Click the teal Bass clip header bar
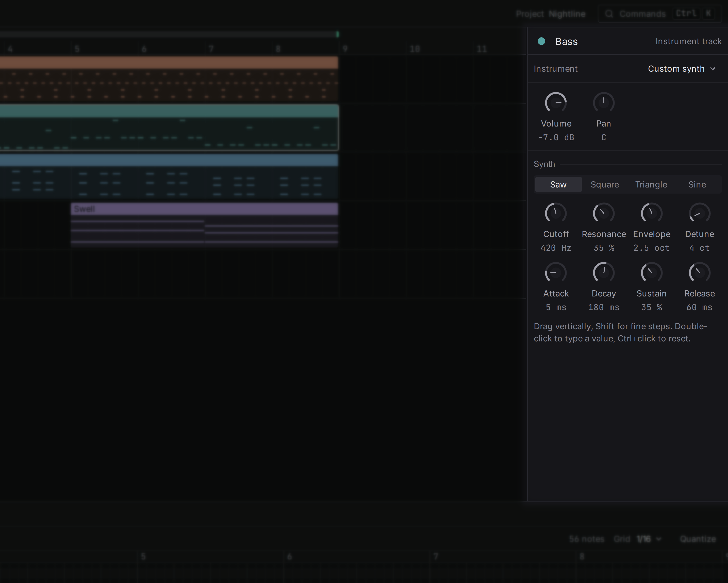Image resolution: width=728 pixels, height=583 pixels. click(169, 111)
